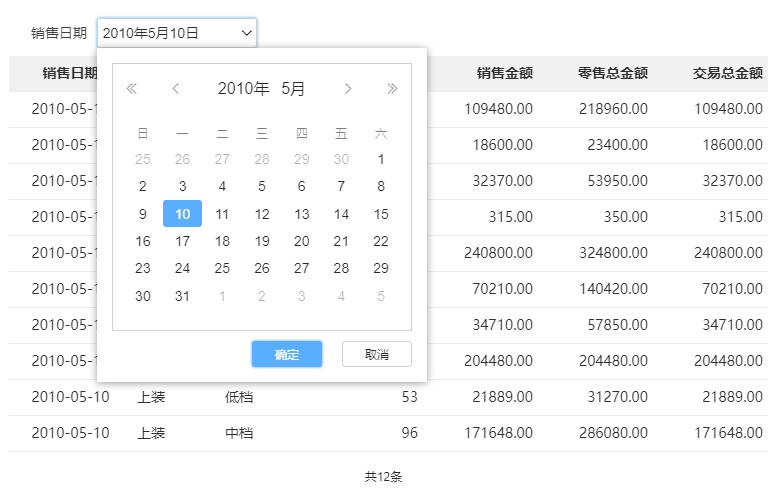Viewport: 780px width, 497px height.
Task: Go to previous month in calendar
Action: (x=176, y=89)
